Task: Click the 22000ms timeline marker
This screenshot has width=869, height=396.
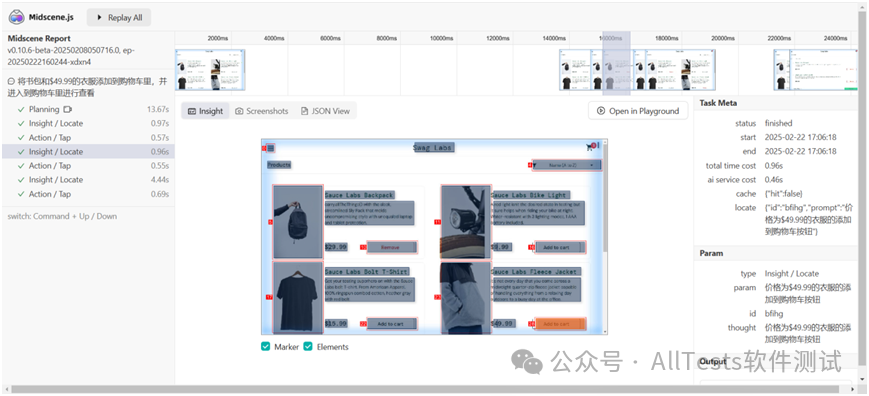Action: [779, 38]
